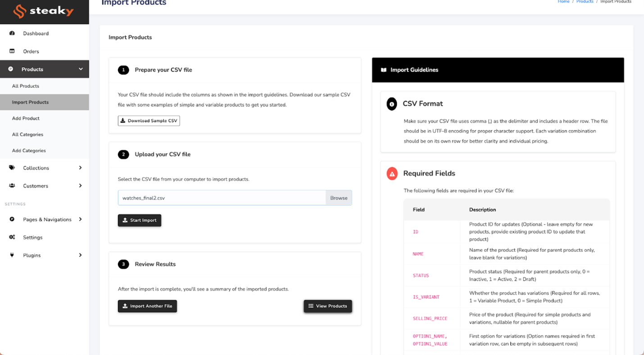
Task: Open All Categories sidebar item
Action: 27,135
